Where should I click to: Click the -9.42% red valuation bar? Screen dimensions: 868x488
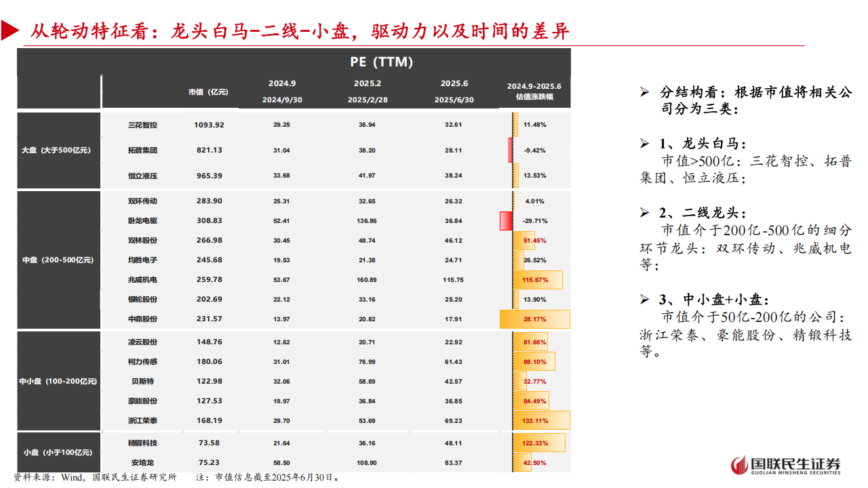tap(511, 150)
